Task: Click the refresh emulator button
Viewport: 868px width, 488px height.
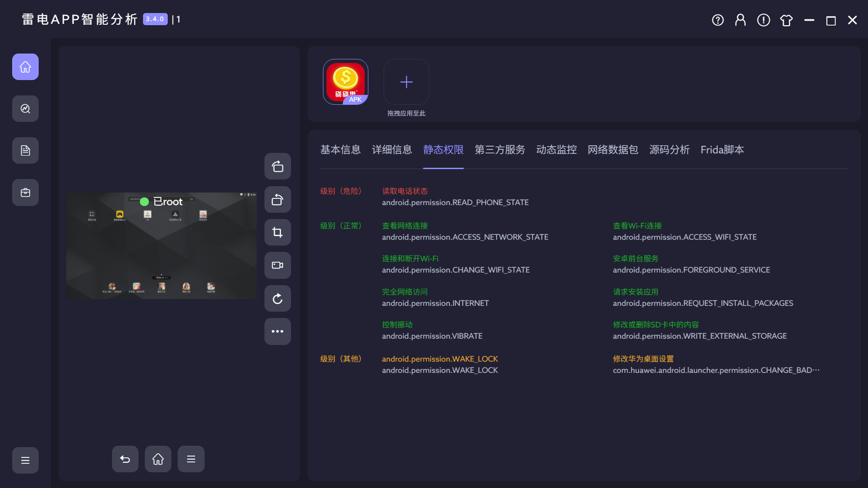Action: [x=277, y=299]
